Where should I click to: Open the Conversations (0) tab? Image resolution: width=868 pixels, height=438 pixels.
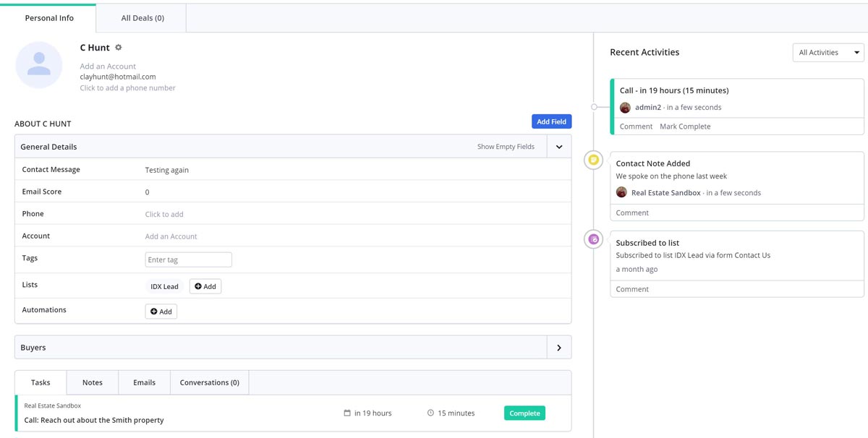pos(209,382)
